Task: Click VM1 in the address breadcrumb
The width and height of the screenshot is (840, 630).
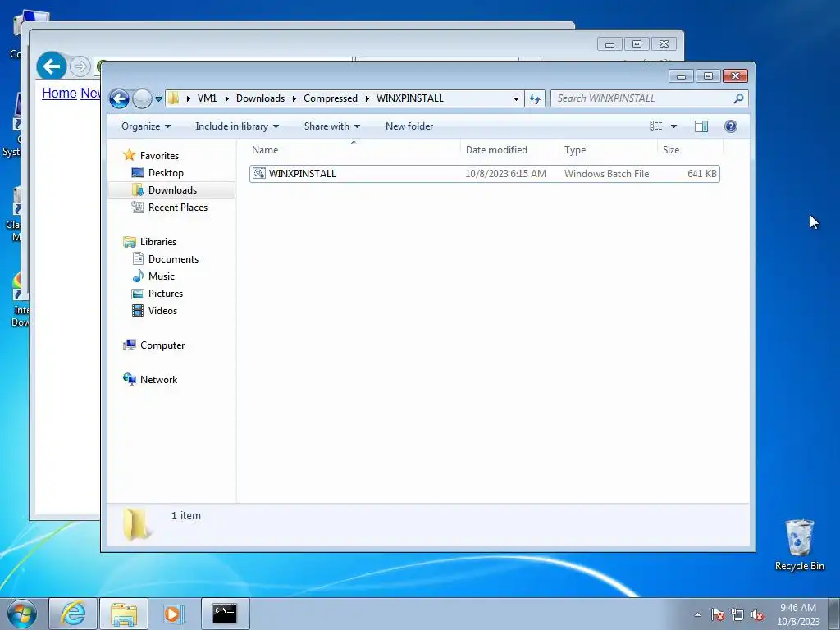Action: tap(207, 98)
